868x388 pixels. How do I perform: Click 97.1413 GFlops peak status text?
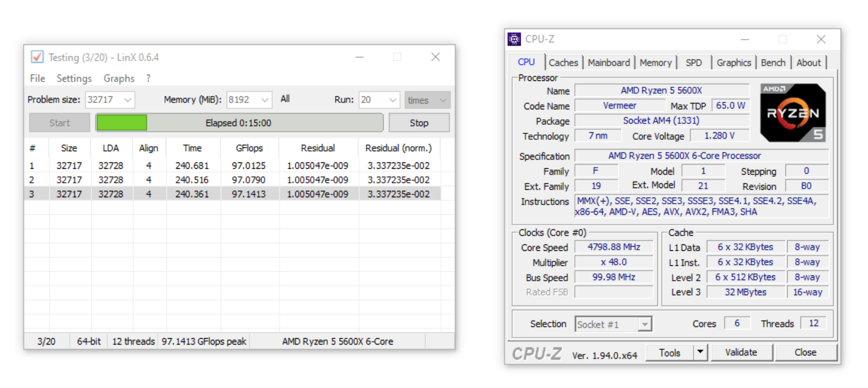click(x=204, y=341)
